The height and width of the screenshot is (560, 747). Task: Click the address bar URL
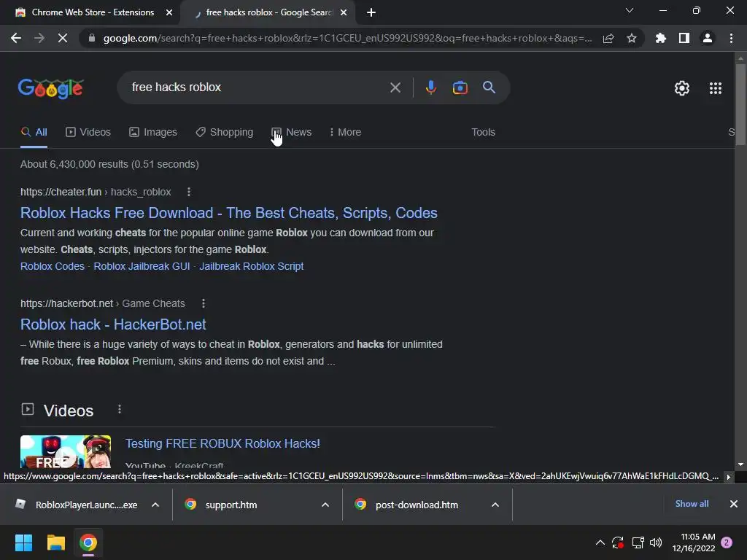(x=347, y=38)
